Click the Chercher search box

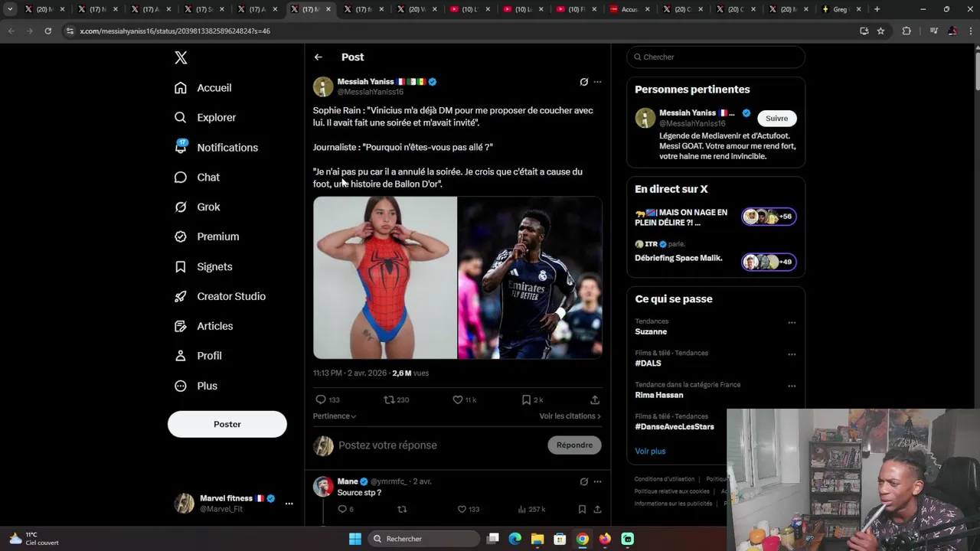tap(716, 57)
